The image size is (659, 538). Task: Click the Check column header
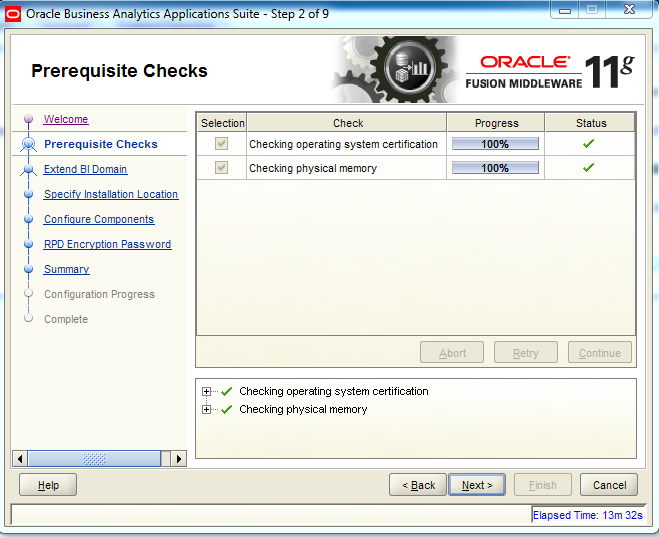(x=347, y=123)
